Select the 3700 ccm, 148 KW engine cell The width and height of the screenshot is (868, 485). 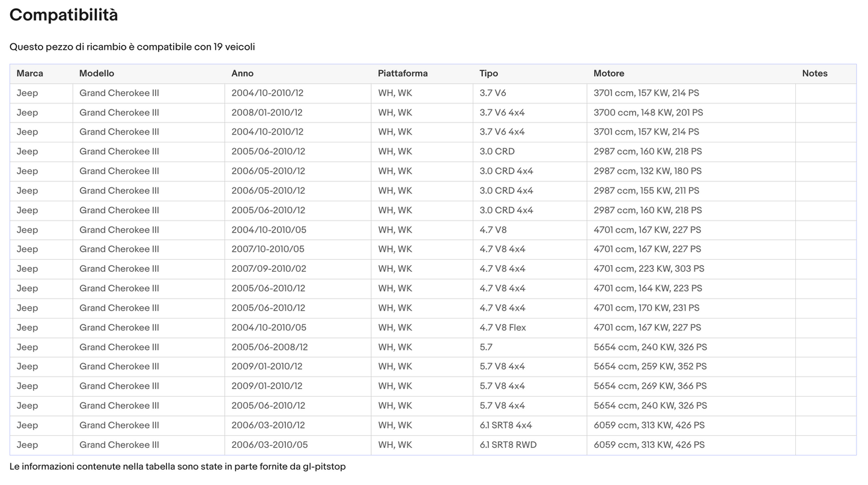(x=648, y=112)
